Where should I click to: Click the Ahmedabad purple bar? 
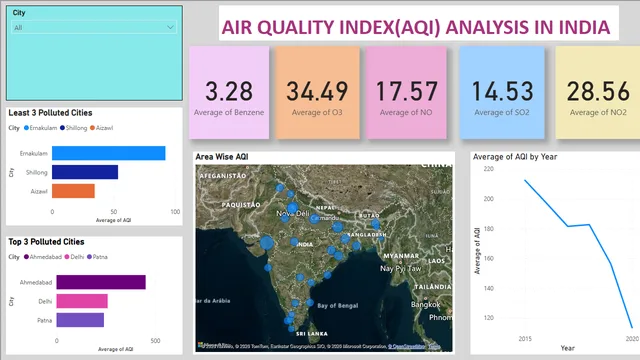pyautogui.click(x=101, y=282)
